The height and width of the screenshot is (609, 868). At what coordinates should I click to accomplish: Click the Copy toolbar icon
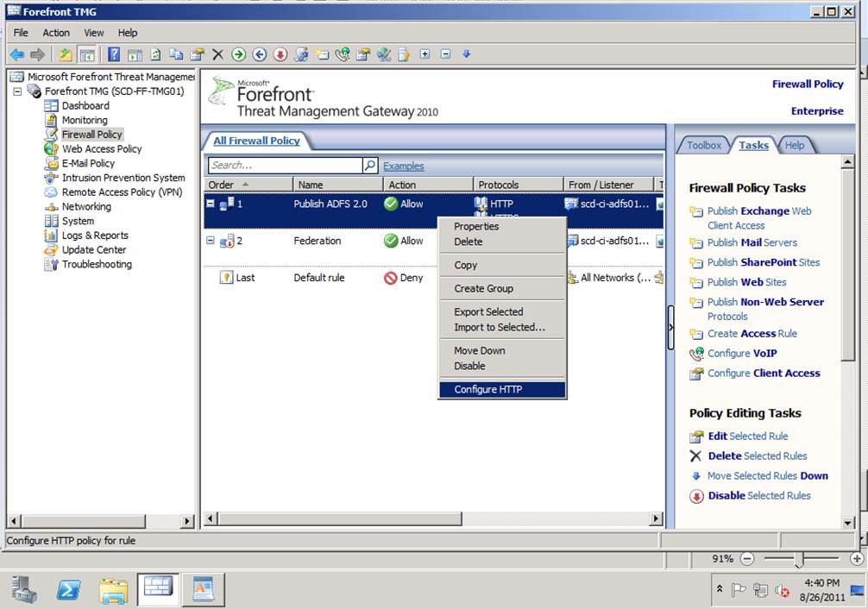tap(177, 54)
